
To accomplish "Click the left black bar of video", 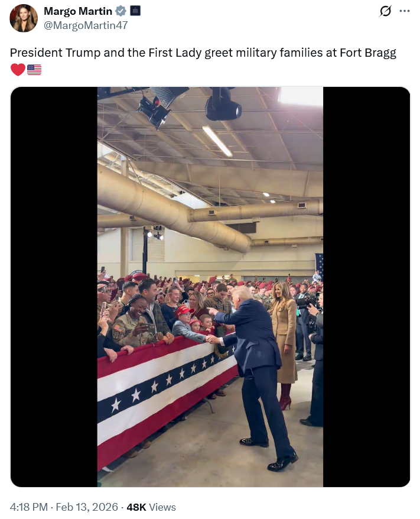I will 54,287.
